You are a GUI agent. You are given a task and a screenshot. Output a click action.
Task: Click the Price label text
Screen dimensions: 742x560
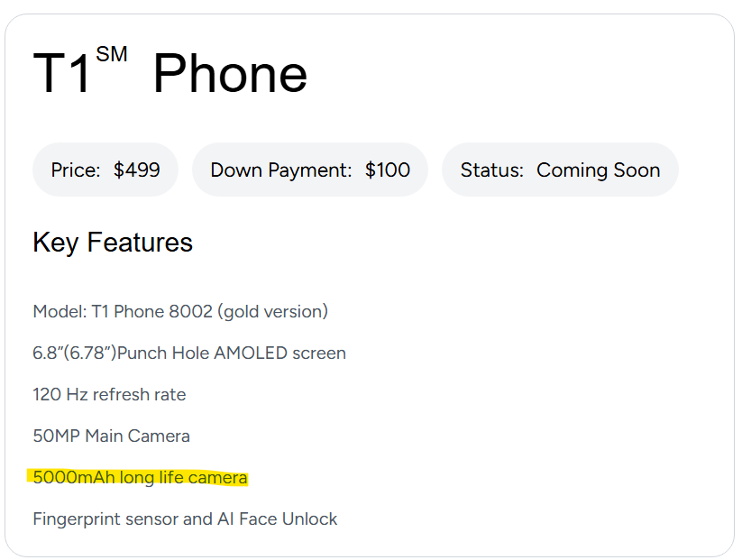(76, 170)
